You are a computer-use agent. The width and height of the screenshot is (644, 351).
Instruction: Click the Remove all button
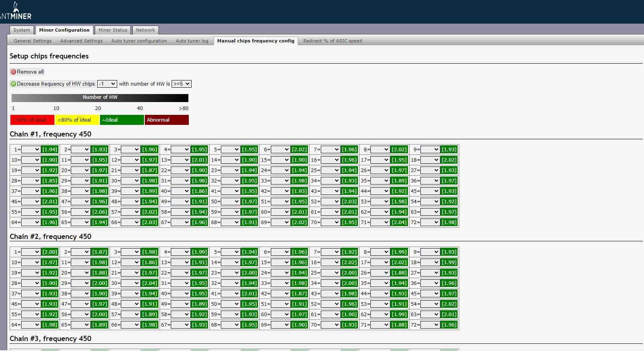(x=27, y=72)
